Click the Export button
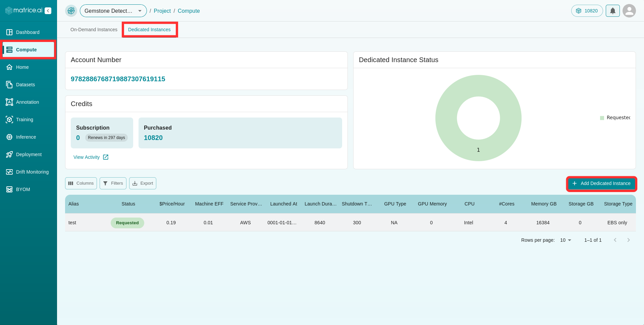This screenshot has height=325, width=644. (143, 183)
